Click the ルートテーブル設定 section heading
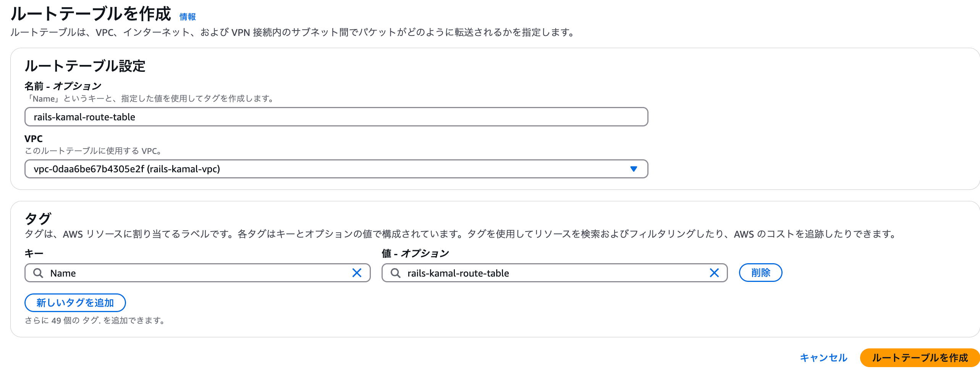Screen dimensions: 980x382 tap(85, 66)
